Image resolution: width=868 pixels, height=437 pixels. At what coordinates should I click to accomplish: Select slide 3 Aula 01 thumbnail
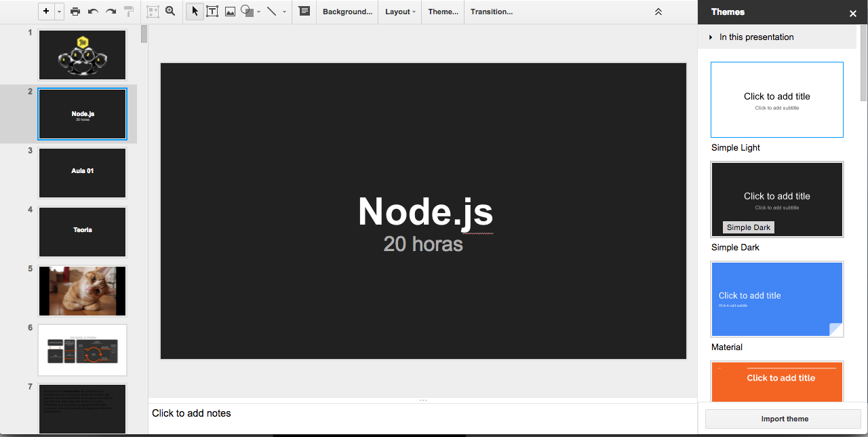click(x=82, y=173)
